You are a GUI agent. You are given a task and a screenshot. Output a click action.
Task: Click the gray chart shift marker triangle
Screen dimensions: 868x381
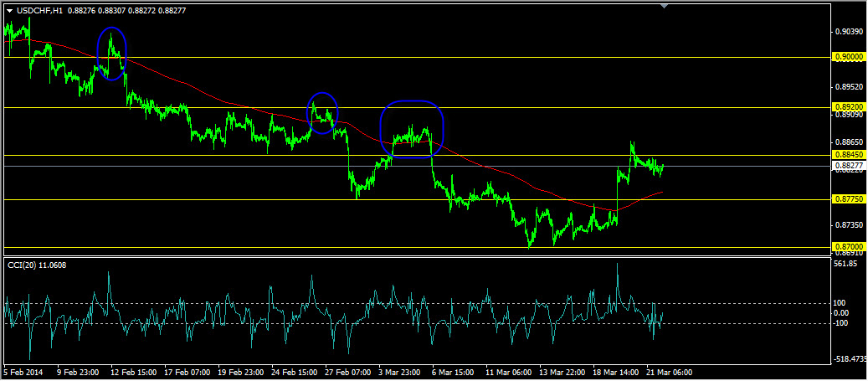(x=665, y=6)
